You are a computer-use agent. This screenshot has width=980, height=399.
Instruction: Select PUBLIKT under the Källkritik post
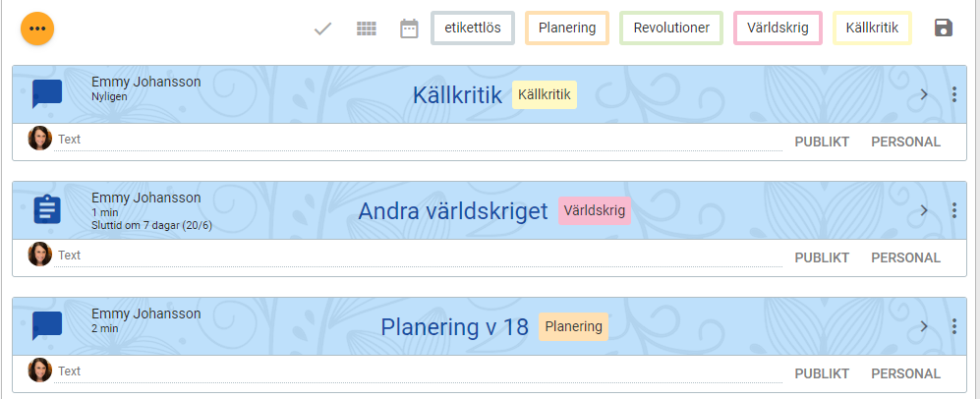click(822, 142)
